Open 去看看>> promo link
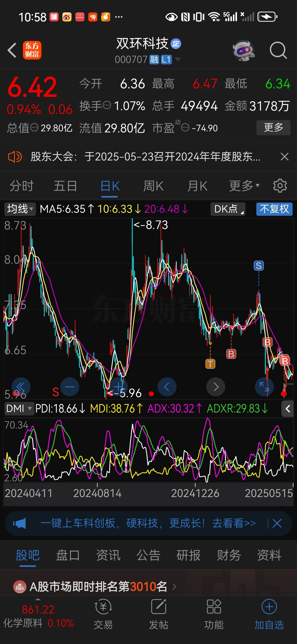This screenshot has width=297, height=644. point(234,523)
